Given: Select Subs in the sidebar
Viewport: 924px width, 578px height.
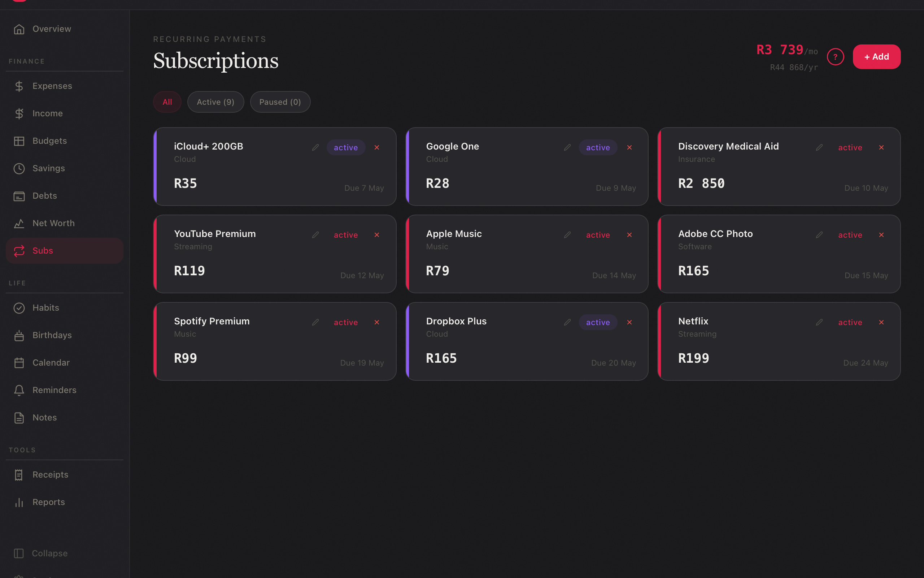Looking at the screenshot, I should click(x=65, y=251).
